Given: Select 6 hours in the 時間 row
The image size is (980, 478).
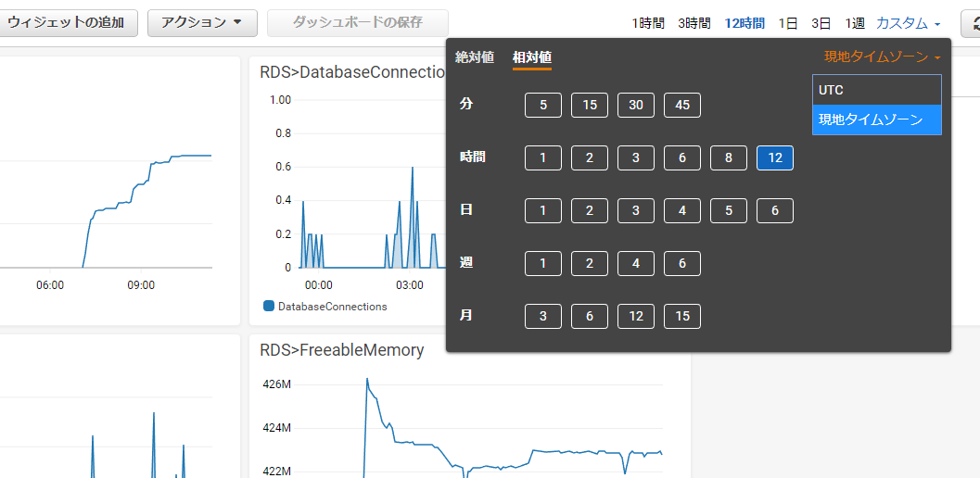Looking at the screenshot, I should [x=682, y=158].
